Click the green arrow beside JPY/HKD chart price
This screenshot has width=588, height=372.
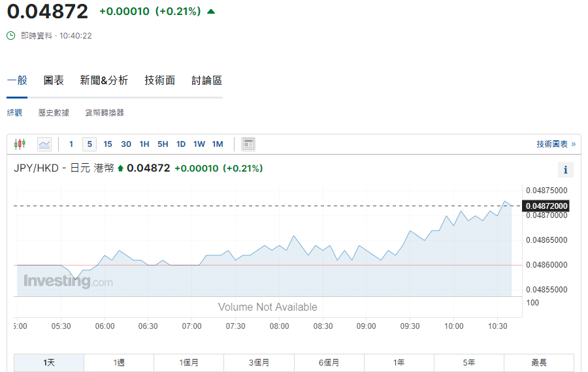(120, 168)
